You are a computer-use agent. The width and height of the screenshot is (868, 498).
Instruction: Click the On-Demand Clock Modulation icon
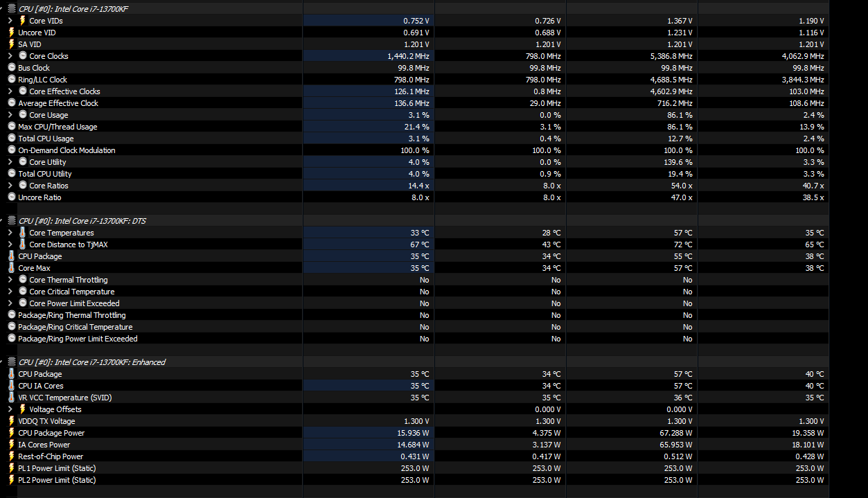coord(11,150)
